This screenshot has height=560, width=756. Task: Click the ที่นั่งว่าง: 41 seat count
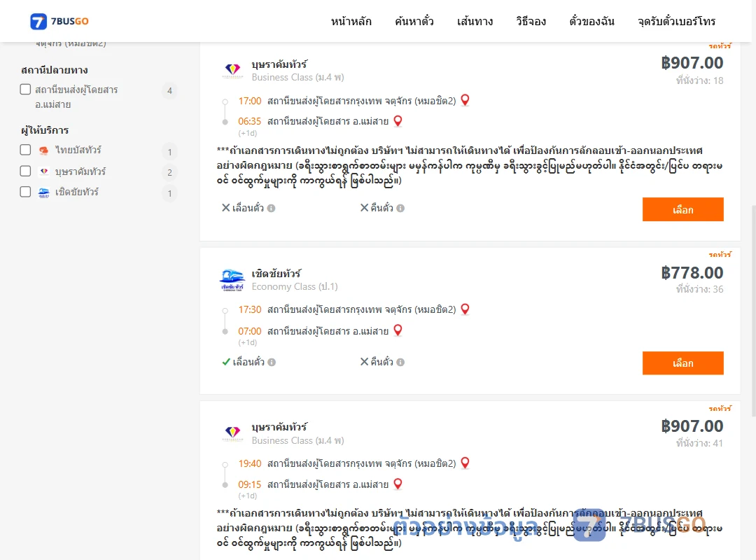point(699,443)
